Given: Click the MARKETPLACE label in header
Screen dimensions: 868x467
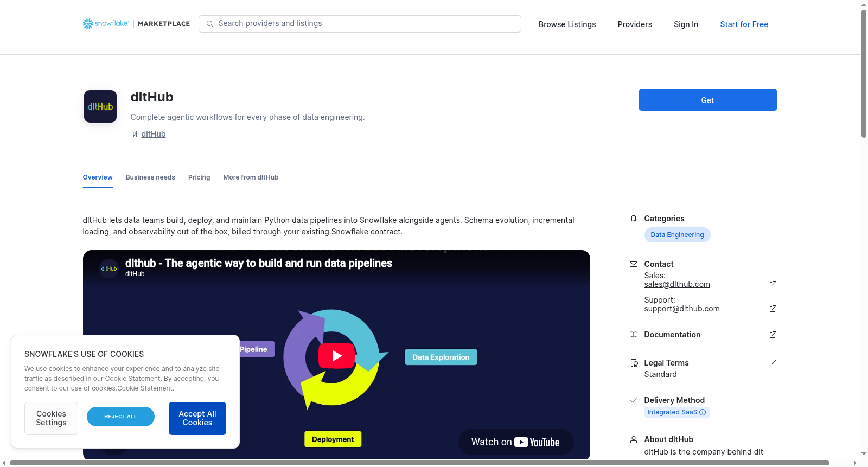Looking at the screenshot, I should click(x=164, y=24).
